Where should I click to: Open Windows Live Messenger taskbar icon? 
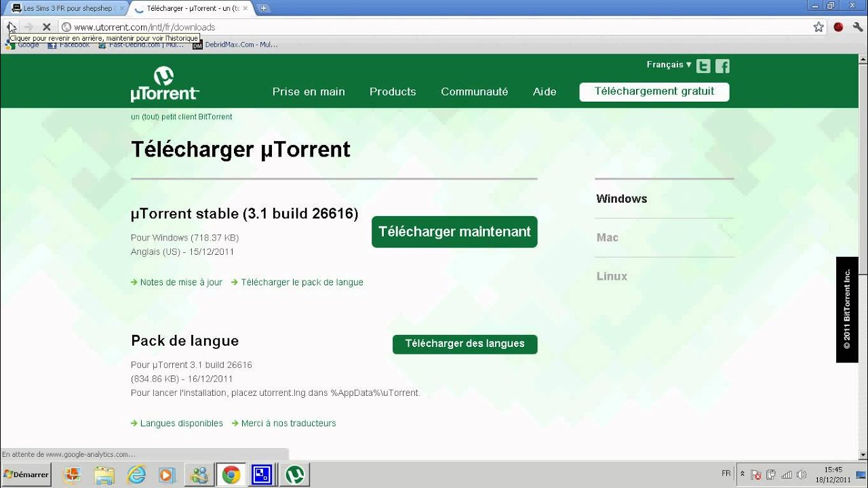coord(199,474)
